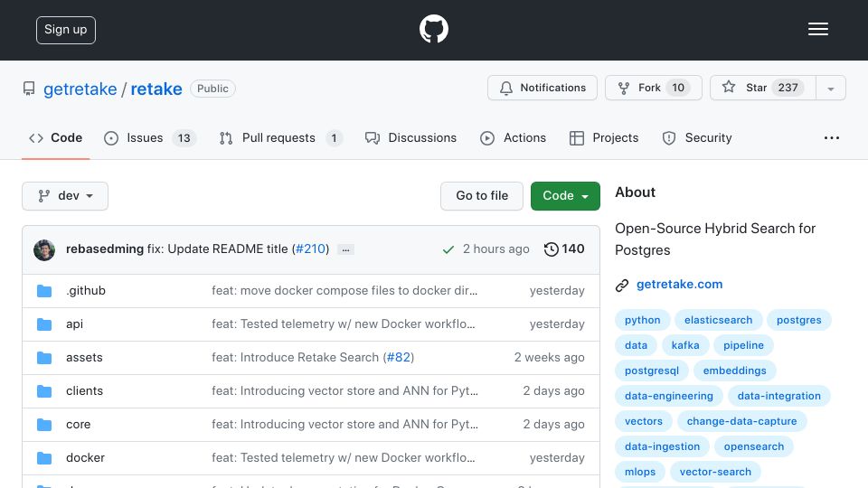Click the data topic tag

(x=636, y=345)
